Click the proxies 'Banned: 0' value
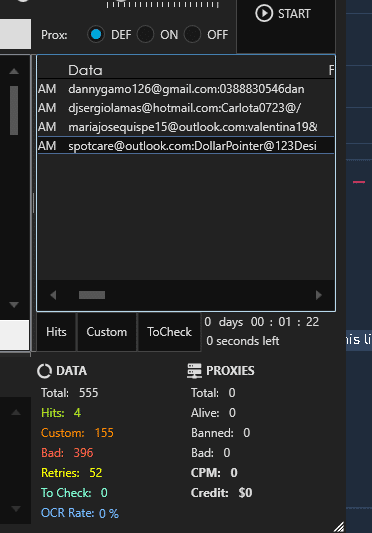This screenshot has height=533, width=372. (221, 433)
